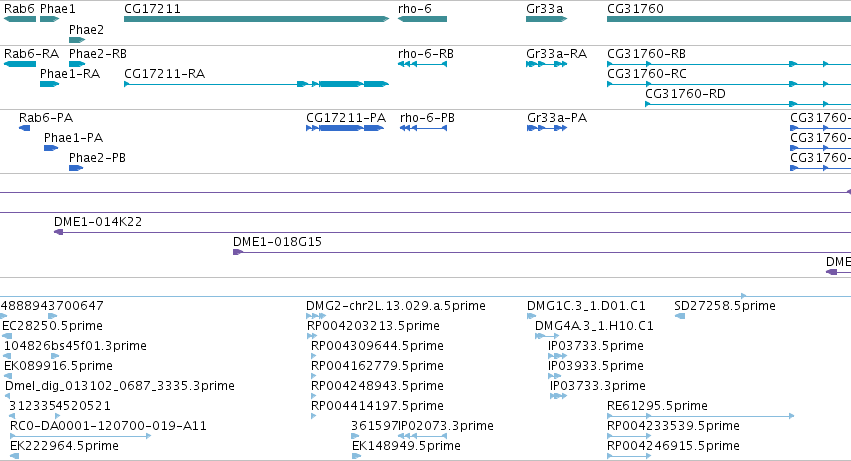Click the CG17211-RA transcript label
851x461 pixels.
164,74
